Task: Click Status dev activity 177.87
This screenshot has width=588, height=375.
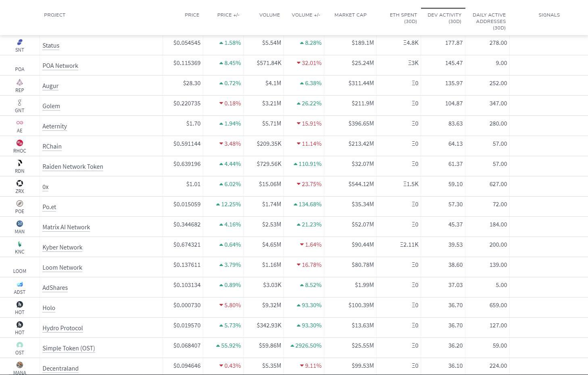Action: click(454, 43)
